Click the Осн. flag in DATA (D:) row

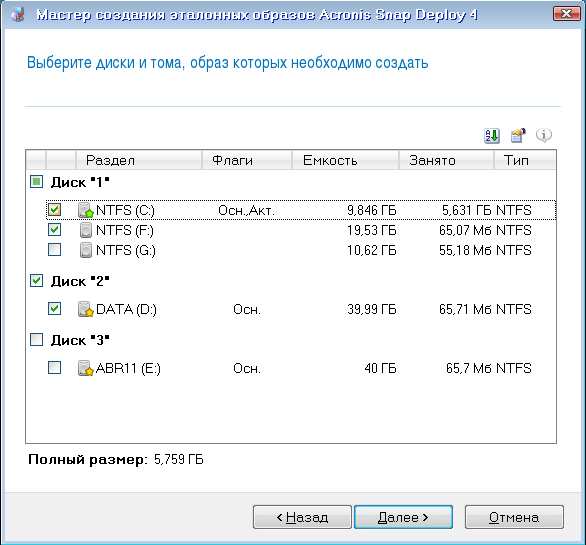tap(247, 310)
